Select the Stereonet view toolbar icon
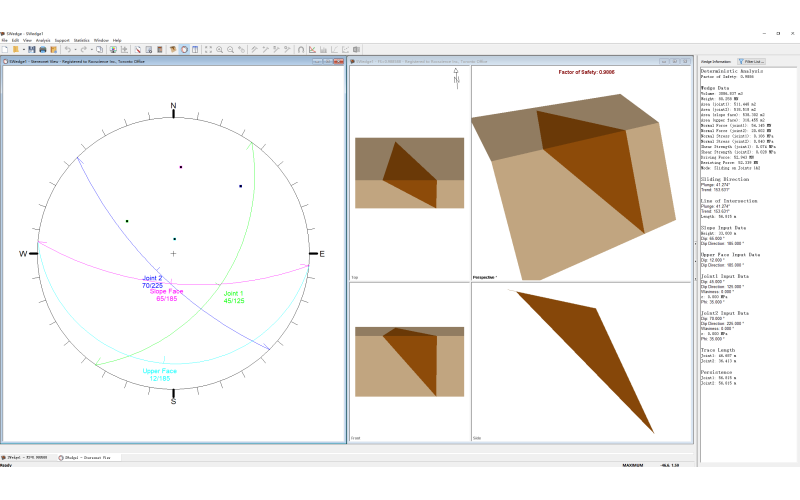Screen dimensions: 800x500 click(x=184, y=49)
